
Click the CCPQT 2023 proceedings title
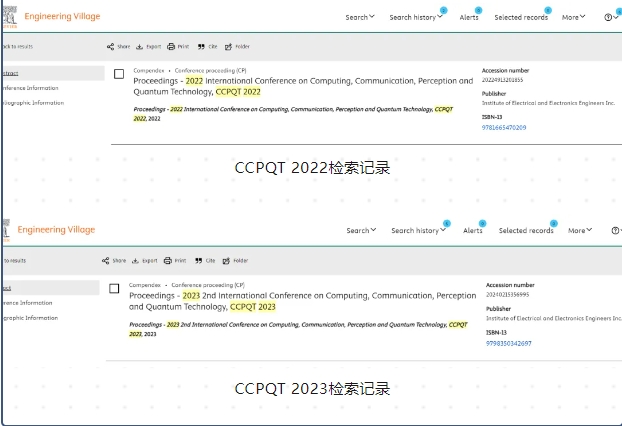(x=303, y=301)
